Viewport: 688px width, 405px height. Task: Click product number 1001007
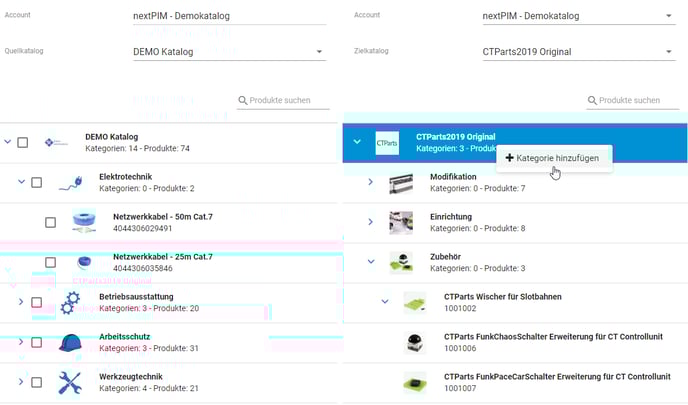tap(460, 388)
